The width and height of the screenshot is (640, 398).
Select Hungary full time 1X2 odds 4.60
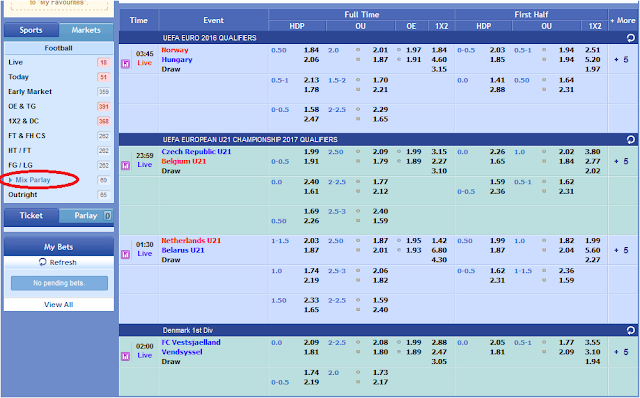[439, 60]
